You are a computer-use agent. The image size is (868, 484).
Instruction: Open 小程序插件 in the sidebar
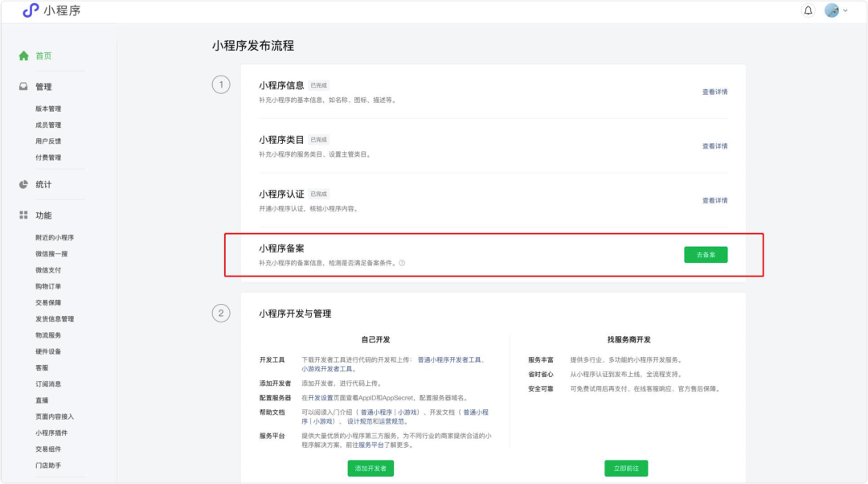(51, 433)
